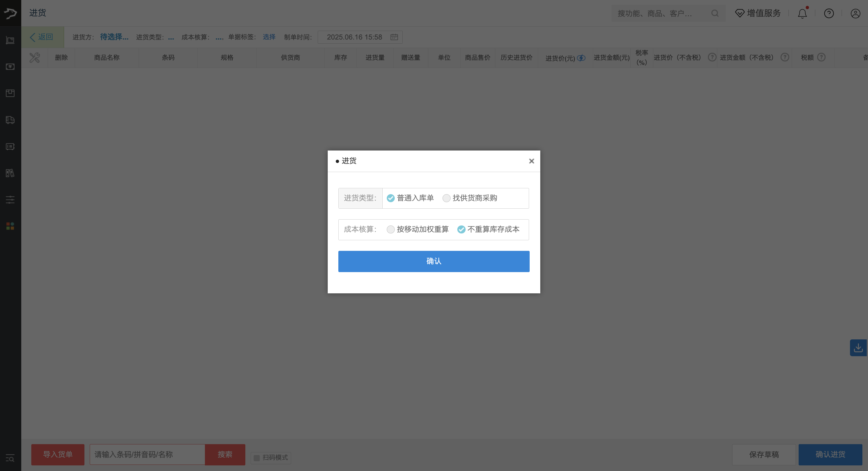Screen dimensions: 868x471
Task: Click the help icon beside 进货价(不含税)
Action: 712,57
